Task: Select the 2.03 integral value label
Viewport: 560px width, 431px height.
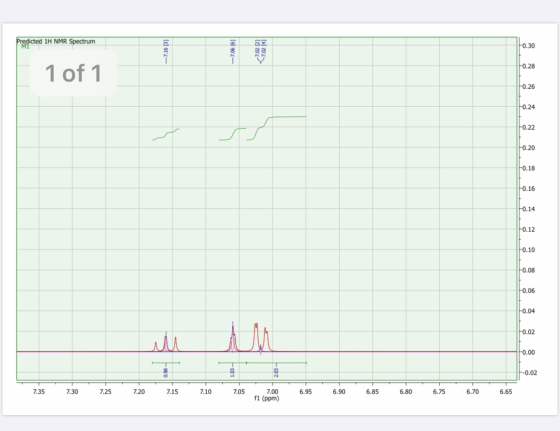Action: (276, 372)
